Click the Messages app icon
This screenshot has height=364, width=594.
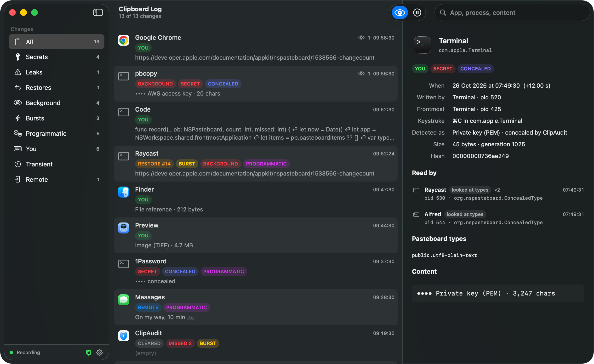point(123,300)
